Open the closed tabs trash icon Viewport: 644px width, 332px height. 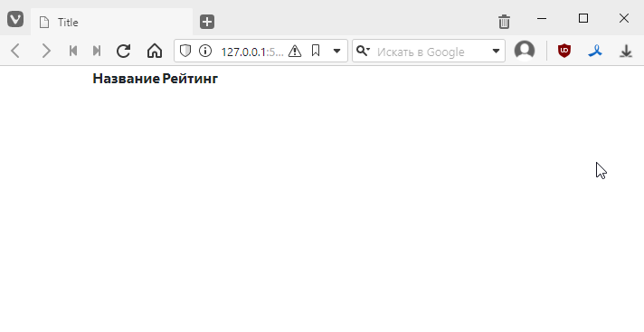pyautogui.click(x=504, y=22)
